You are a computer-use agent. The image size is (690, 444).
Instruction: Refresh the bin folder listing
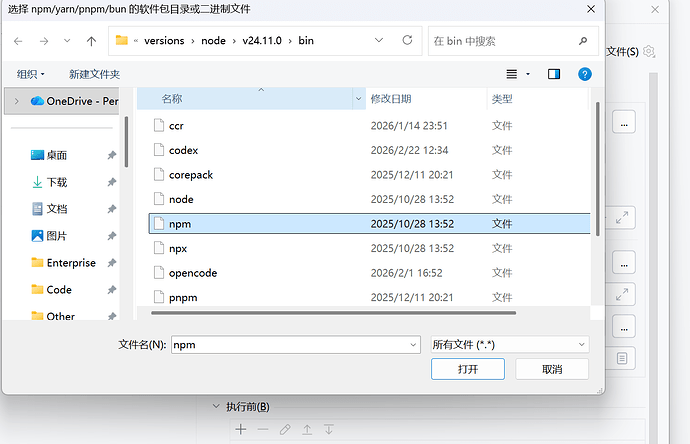[407, 41]
